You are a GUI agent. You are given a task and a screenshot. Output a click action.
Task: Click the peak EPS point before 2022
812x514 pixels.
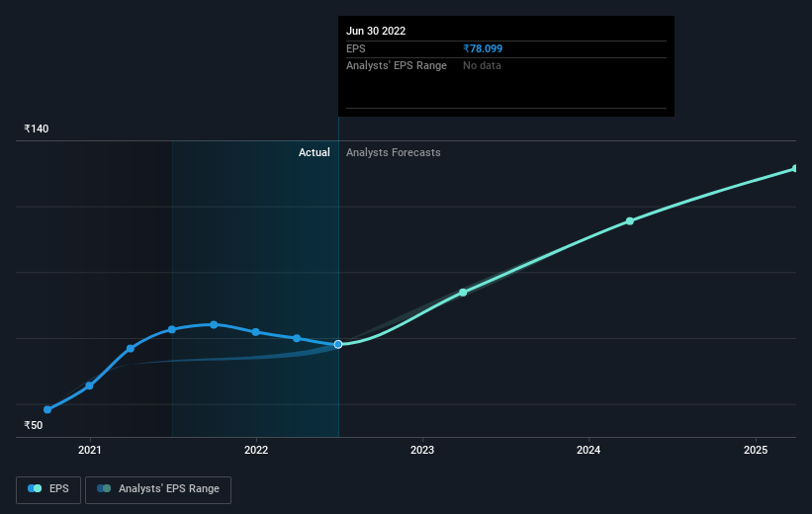point(214,324)
